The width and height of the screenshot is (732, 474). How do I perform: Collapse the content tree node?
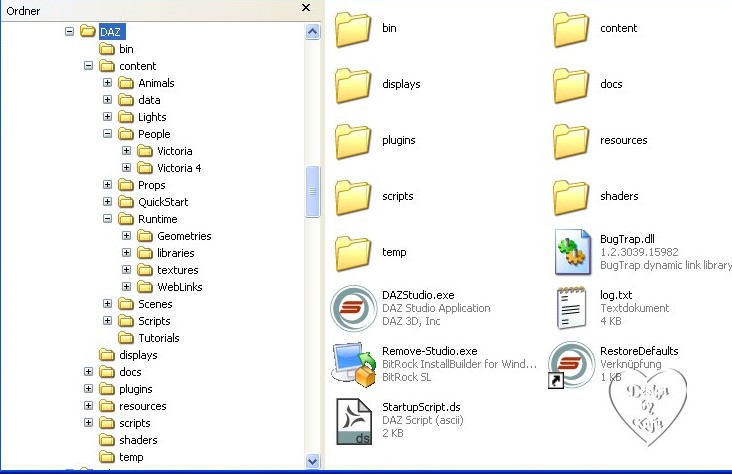89,65
